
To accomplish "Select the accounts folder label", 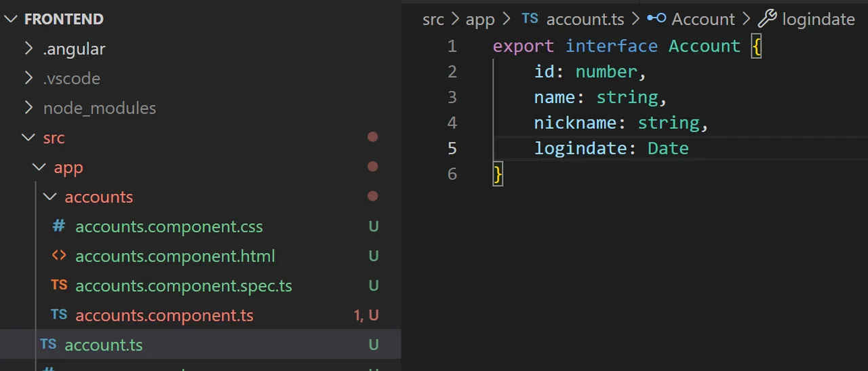I will point(99,197).
